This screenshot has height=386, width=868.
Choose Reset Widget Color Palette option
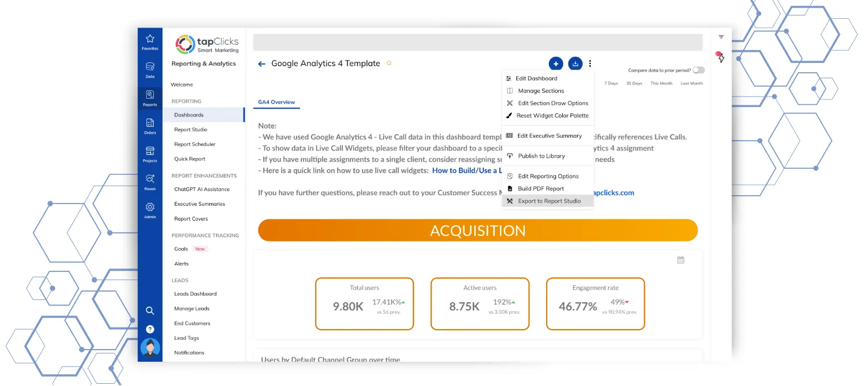[552, 116]
